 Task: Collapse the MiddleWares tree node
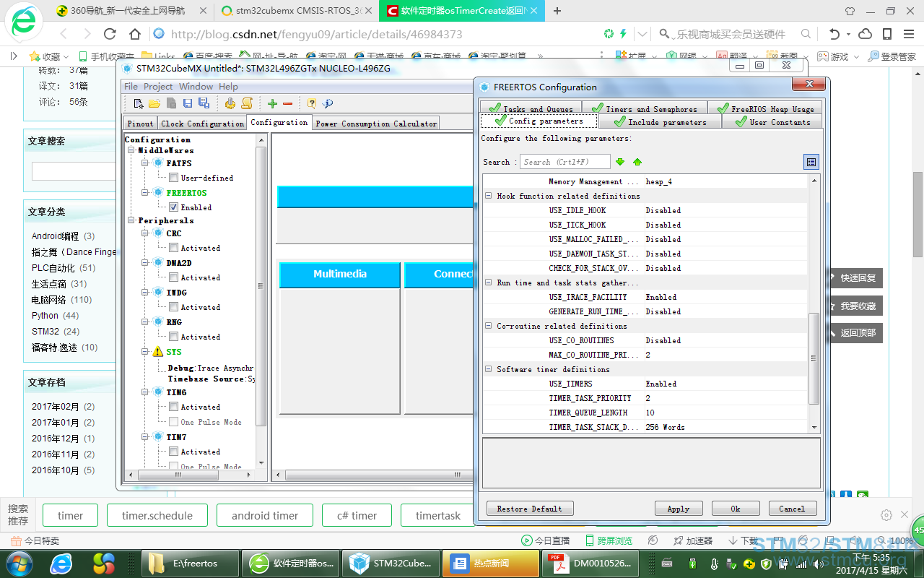coord(131,150)
